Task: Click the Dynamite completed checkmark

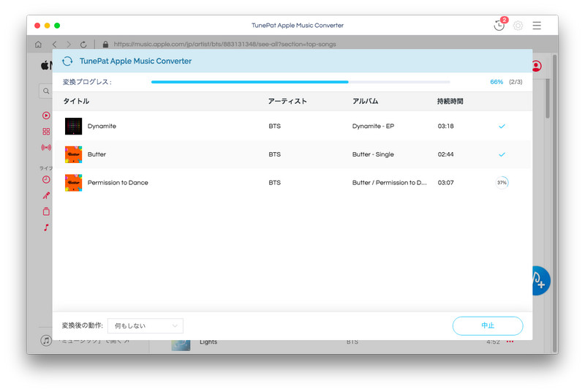Action: [502, 126]
